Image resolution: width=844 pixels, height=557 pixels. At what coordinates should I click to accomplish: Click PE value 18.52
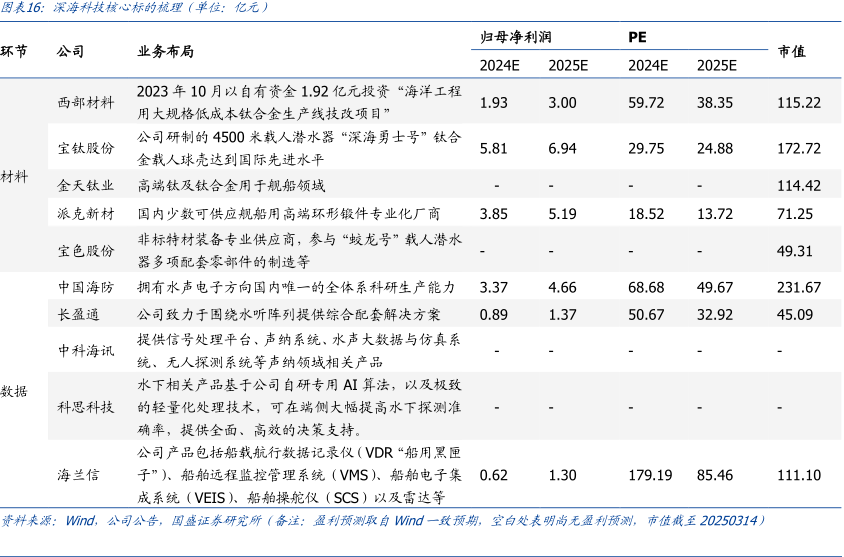(646, 214)
